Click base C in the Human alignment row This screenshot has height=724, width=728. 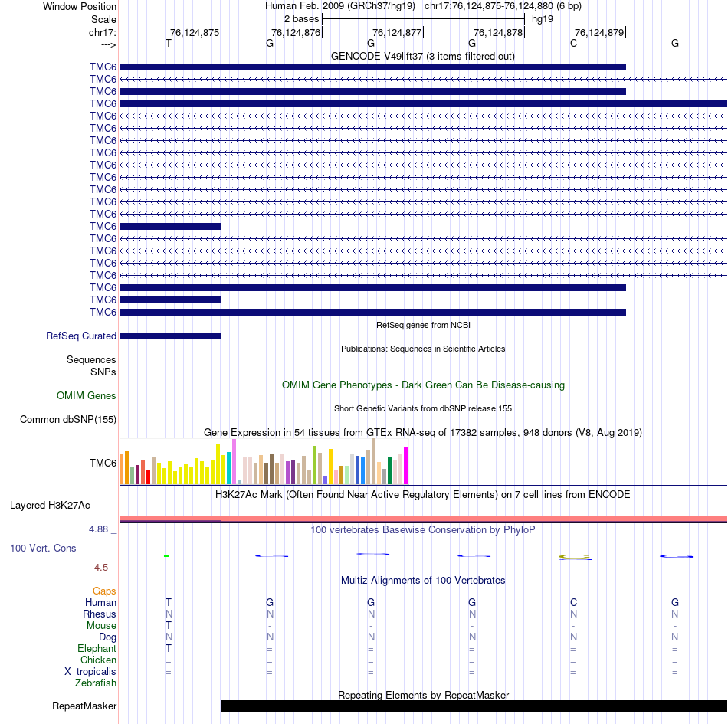pos(573,602)
